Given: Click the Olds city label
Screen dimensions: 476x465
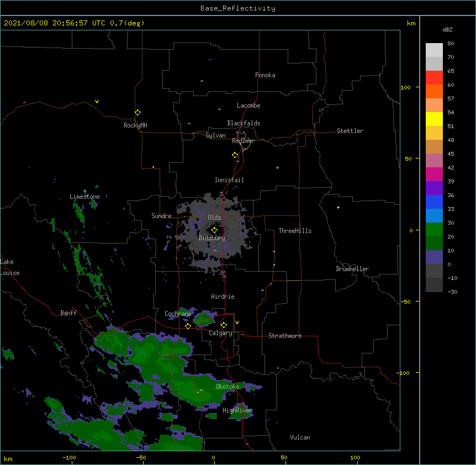Looking at the screenshot, I should point(214,218).
